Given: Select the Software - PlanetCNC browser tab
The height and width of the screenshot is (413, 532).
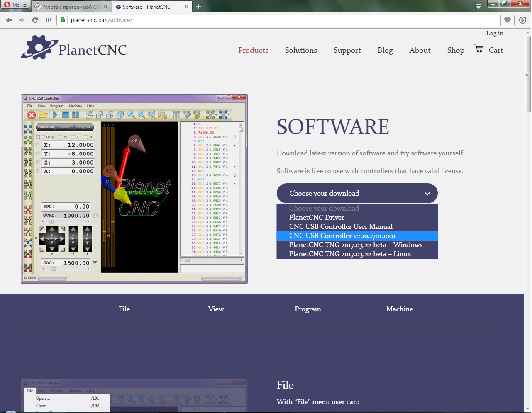Looking at the screenshot, I should point(146,7).
